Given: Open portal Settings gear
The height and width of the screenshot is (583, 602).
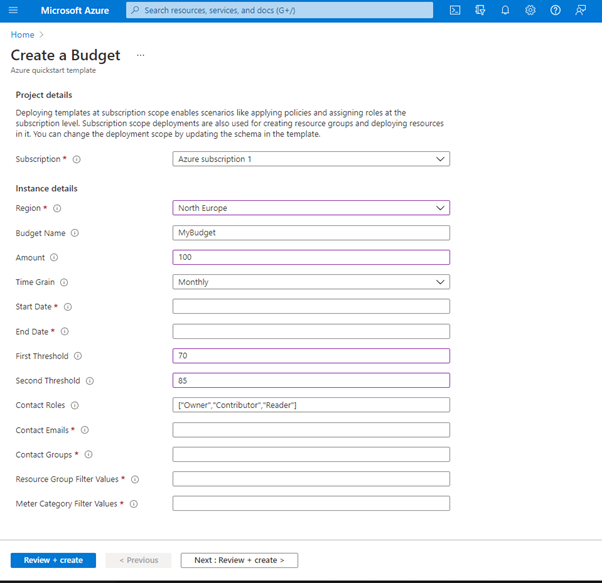Looking at the screenshot, I should click(531, 10).
